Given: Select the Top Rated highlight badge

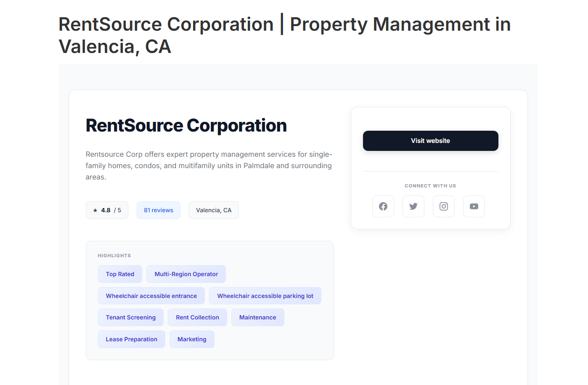Looking at the screenshot, I should coord(120,274).
